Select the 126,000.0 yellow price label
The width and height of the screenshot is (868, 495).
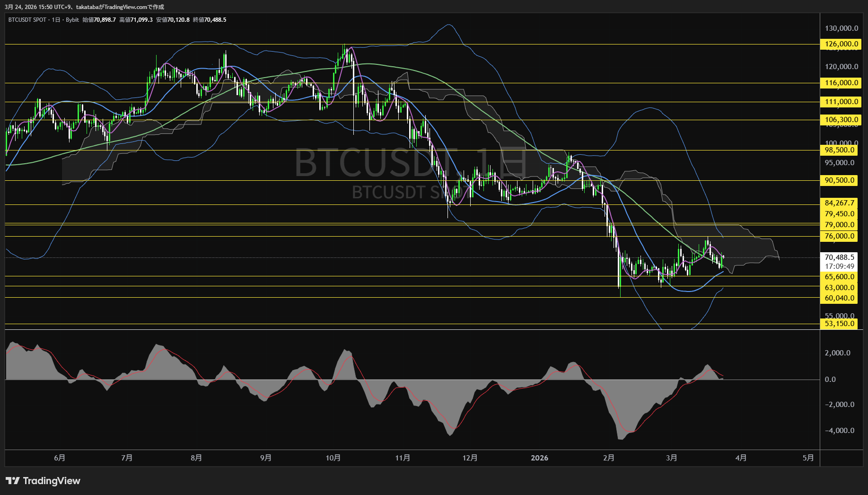pyautogui.click(x=841, y=44)
